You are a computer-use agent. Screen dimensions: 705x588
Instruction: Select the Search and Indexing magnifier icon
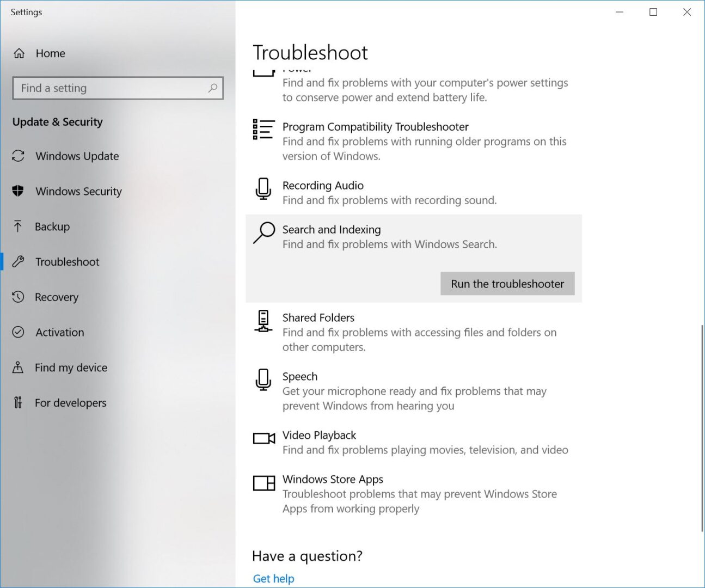[x=263, y=233]
